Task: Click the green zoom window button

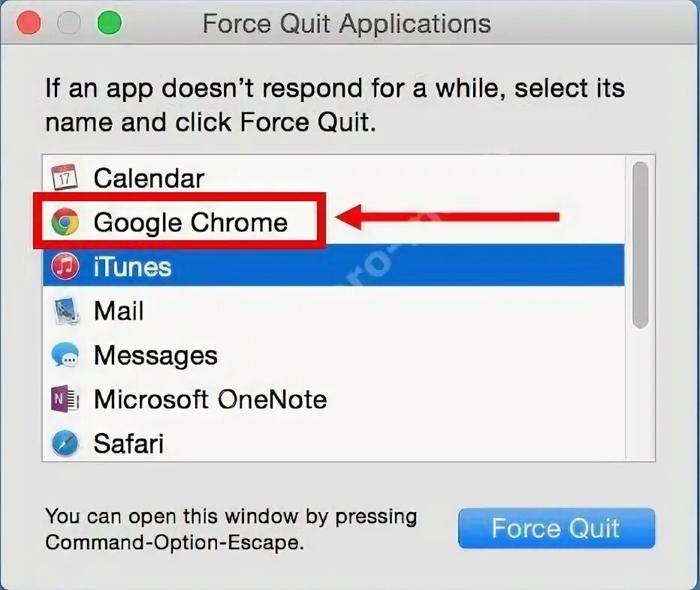Action: click(x=110, y=23)
